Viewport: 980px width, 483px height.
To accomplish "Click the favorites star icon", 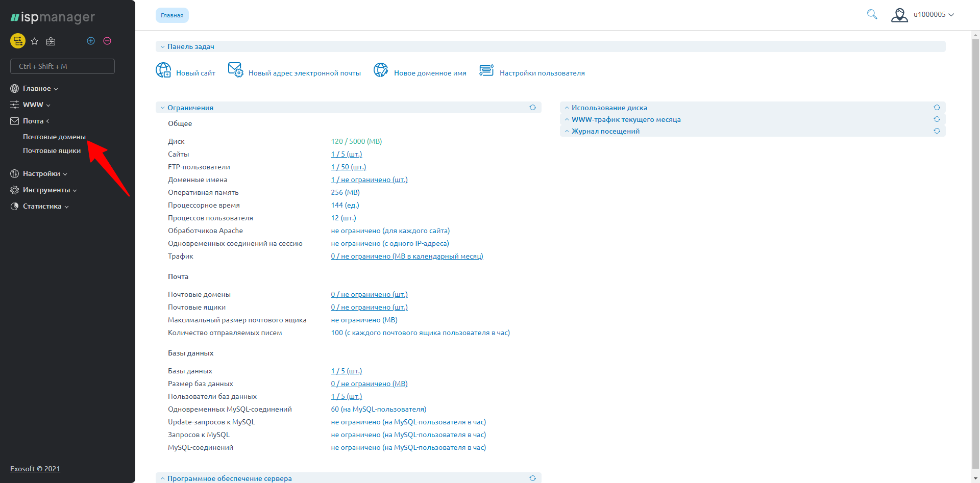I will pos(35,41).
